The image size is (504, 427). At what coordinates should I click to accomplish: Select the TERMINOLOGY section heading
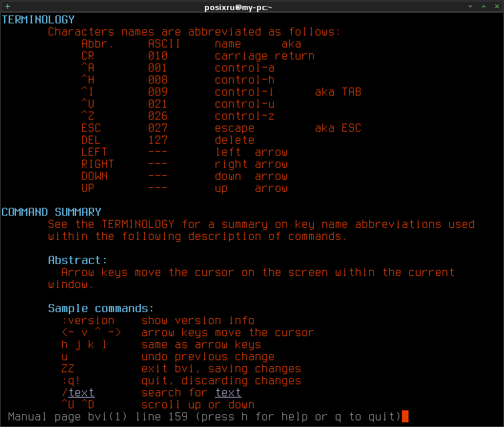[x=38, y=19]
